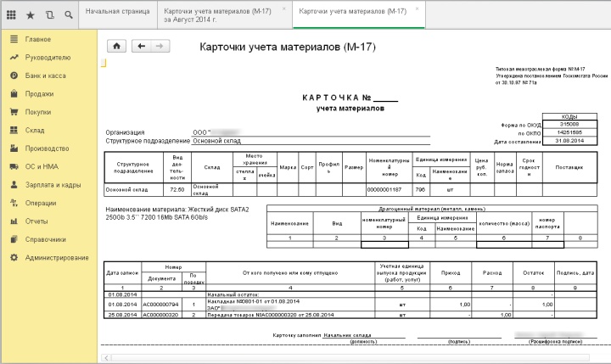Screen dimensions: 611x364
Task: Click the ОС и НМА truck icon
Action: [x=14, y=166]
